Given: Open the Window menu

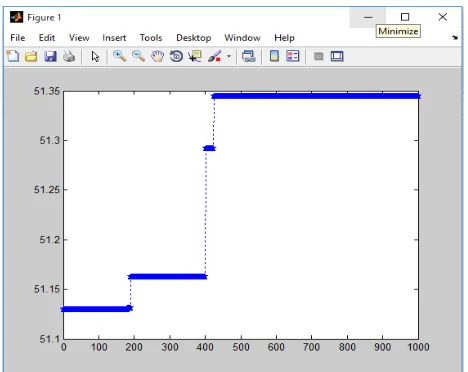Looking at the screenshot, I should coord(242,38).
